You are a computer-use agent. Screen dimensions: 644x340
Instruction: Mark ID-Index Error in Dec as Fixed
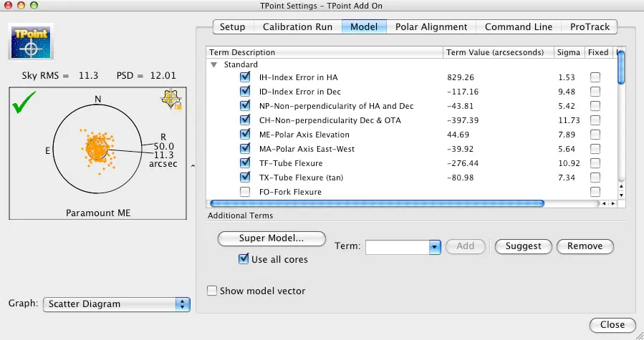(595, 92)
